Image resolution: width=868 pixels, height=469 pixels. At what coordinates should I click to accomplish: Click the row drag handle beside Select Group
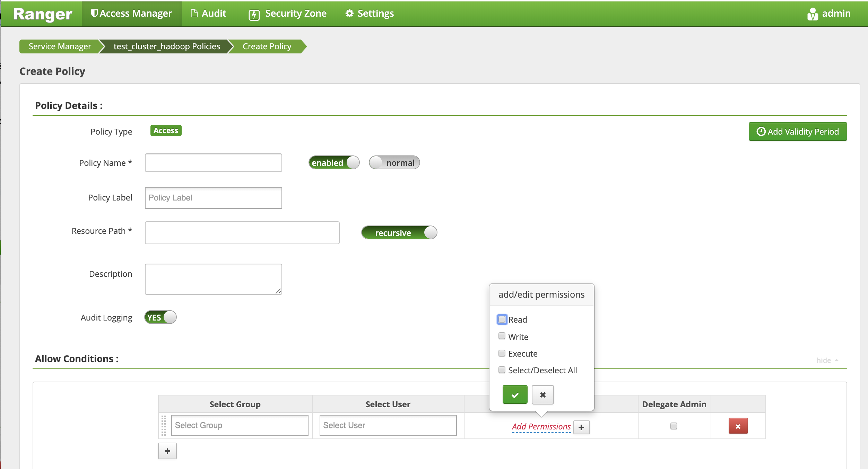pyautogui.click(x=164, y=425)
